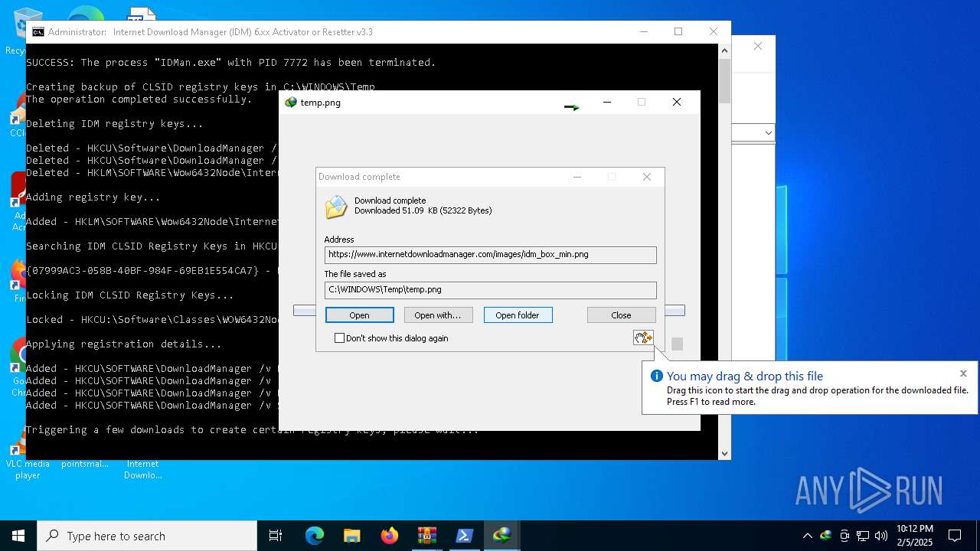Image resolution: width=980 pixels, height=551 pixels.
Task: Show hidden system tray icons
Action: click(x=807, y=536)
